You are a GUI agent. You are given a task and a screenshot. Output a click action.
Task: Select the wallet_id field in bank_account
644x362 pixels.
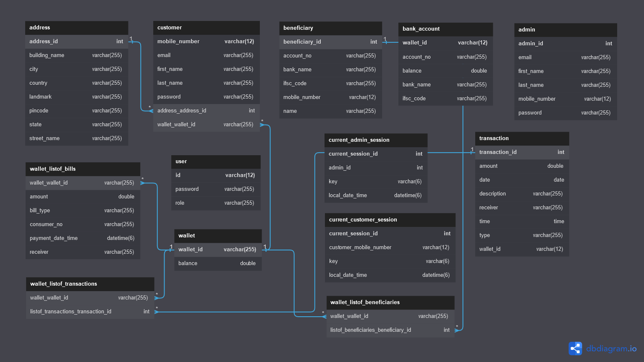pos(445,42)
